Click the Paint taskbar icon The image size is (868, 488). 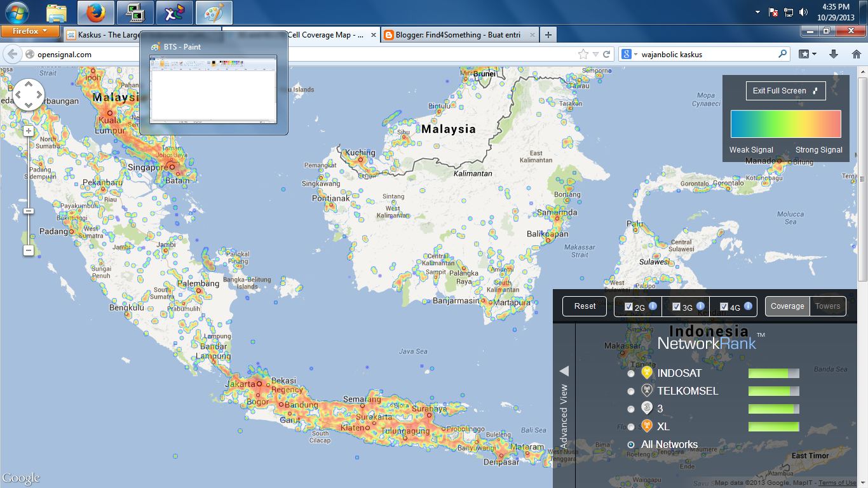[x=214, y=13]
